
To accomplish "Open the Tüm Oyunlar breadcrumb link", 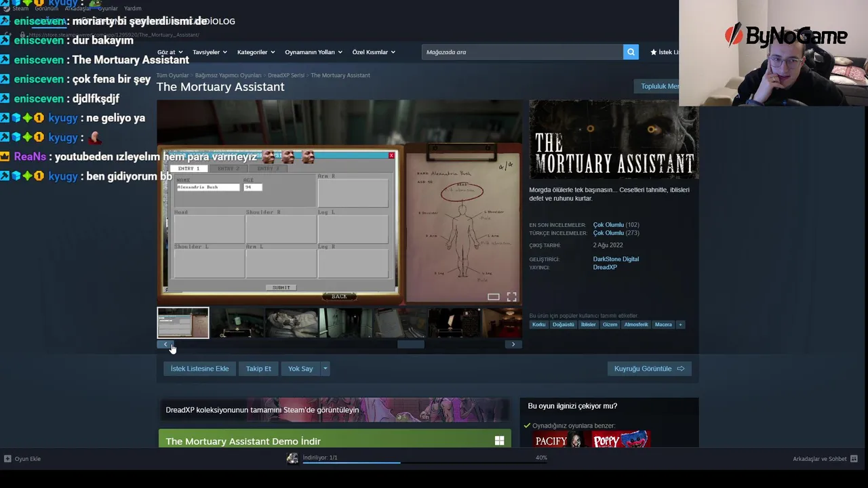I will [172, 75].
